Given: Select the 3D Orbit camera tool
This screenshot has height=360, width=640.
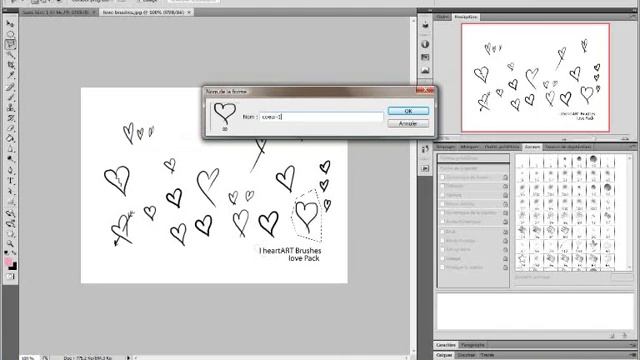Looking at the screenshot, I should (10, 223).
